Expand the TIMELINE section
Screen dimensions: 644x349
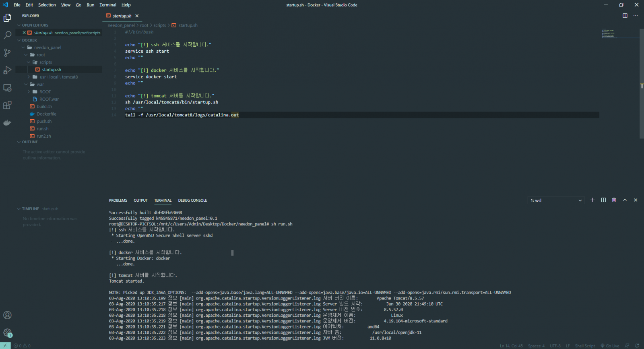[30, 209]
